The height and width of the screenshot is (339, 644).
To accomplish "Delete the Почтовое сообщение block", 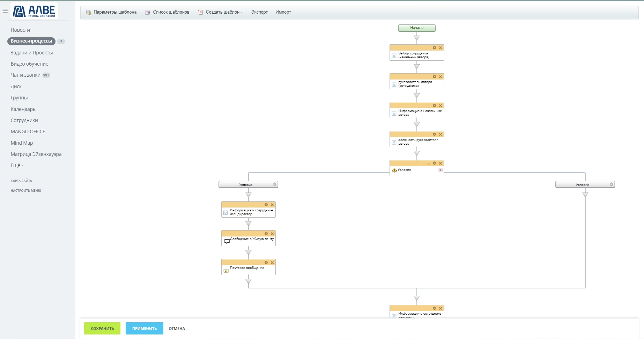I will (x=272, y=263).
